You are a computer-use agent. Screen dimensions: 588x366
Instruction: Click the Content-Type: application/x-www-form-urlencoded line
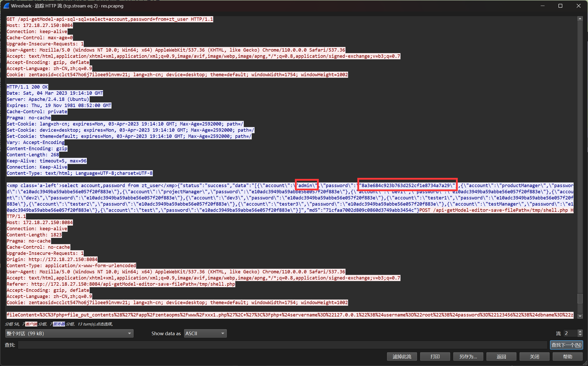[x=71, y=266]
